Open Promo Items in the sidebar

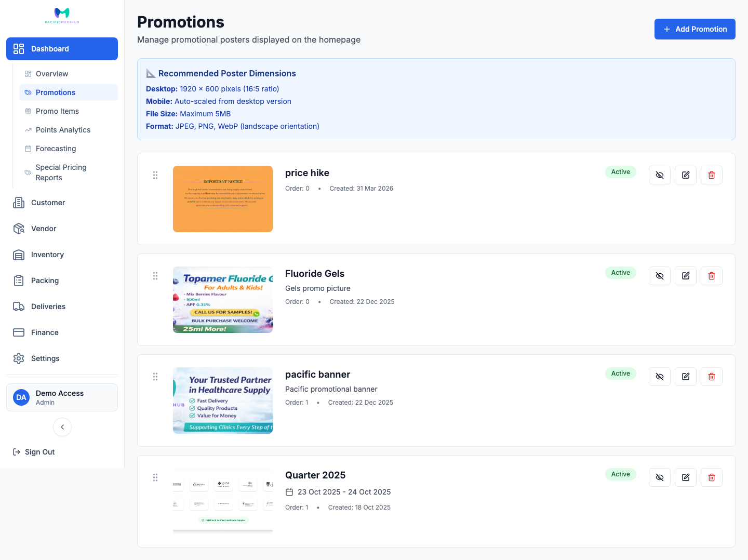point(69,111)
